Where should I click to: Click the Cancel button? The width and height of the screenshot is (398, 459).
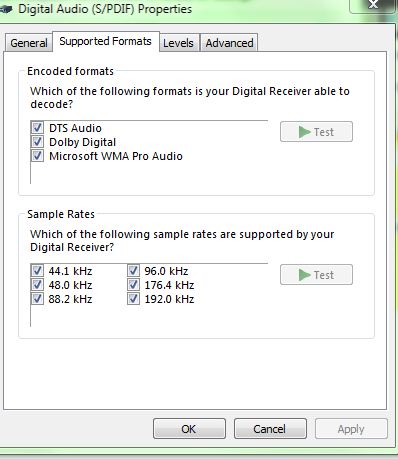(270, 429)
